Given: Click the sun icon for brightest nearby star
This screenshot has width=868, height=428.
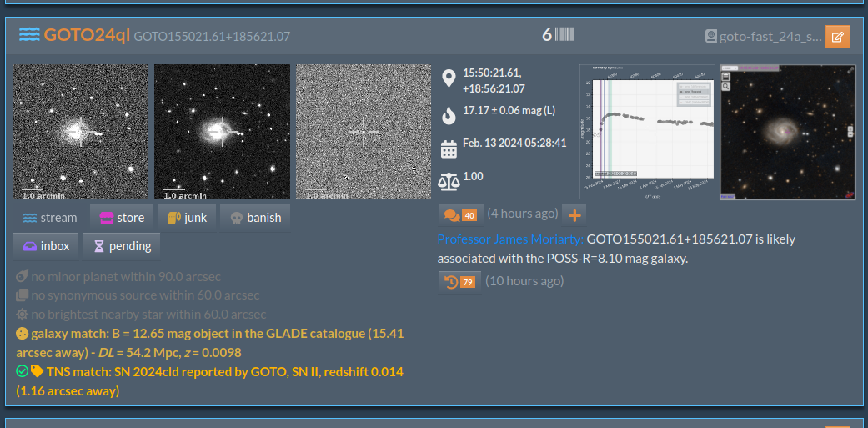Looking at the screenshot, I should click(x=23, y=315).
